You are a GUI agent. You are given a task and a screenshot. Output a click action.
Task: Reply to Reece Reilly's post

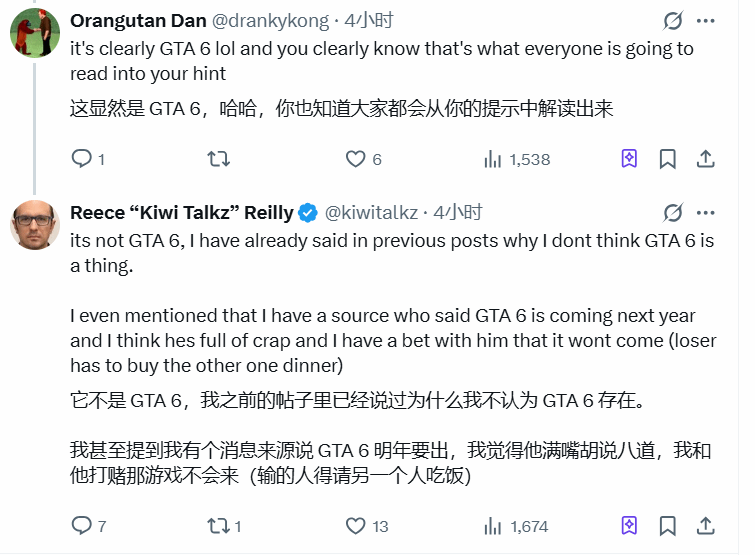point(82,526)
